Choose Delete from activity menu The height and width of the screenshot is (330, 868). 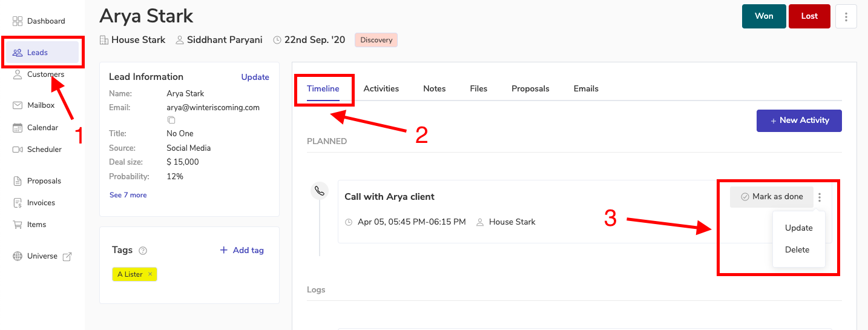(x=797, y=249)
